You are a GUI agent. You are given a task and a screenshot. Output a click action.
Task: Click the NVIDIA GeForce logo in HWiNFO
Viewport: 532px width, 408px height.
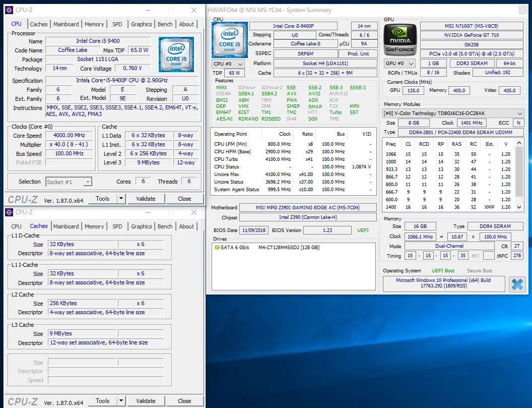(x=400, y=40)
